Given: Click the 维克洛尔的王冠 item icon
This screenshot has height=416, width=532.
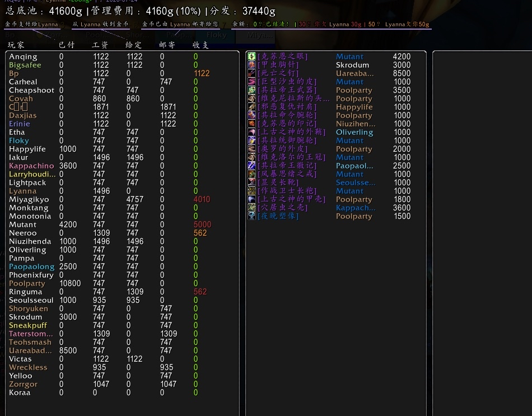Looking at the screenshot, I should [251, 157].
